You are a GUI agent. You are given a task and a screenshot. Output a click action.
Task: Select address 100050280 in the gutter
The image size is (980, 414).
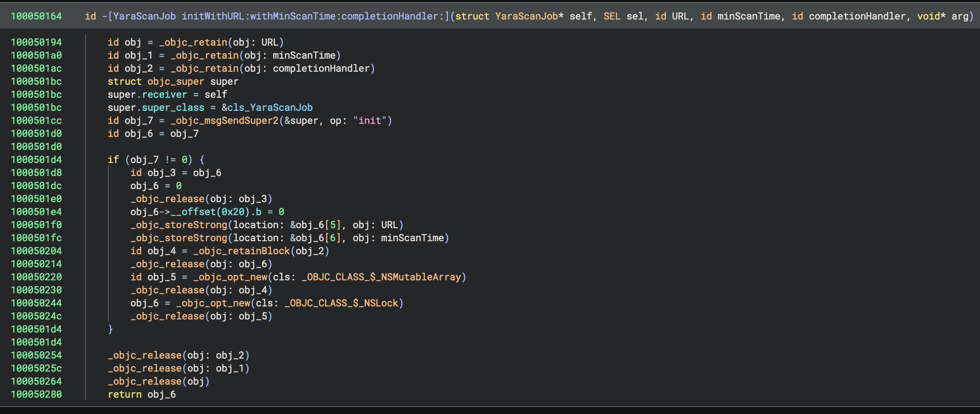[x=36, y=394]
